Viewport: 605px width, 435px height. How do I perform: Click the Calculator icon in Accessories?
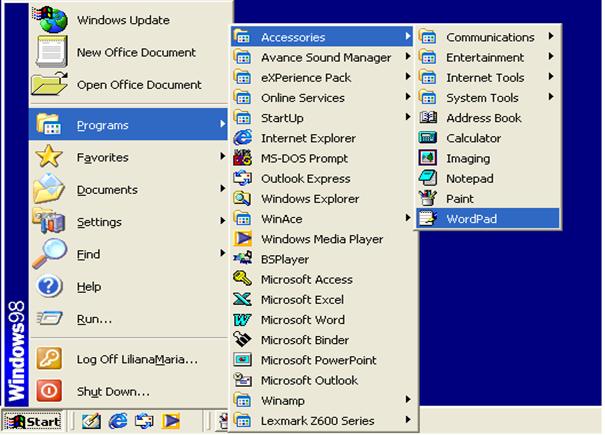click(x=428, y=138)
